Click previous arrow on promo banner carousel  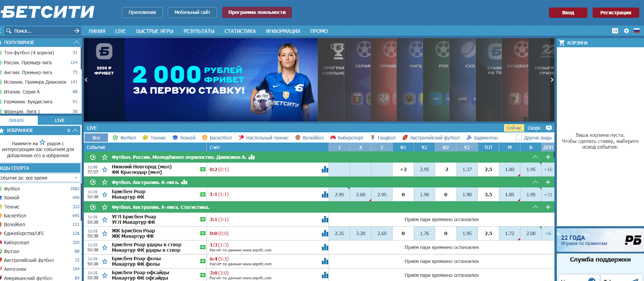click(x=86, y=80)
